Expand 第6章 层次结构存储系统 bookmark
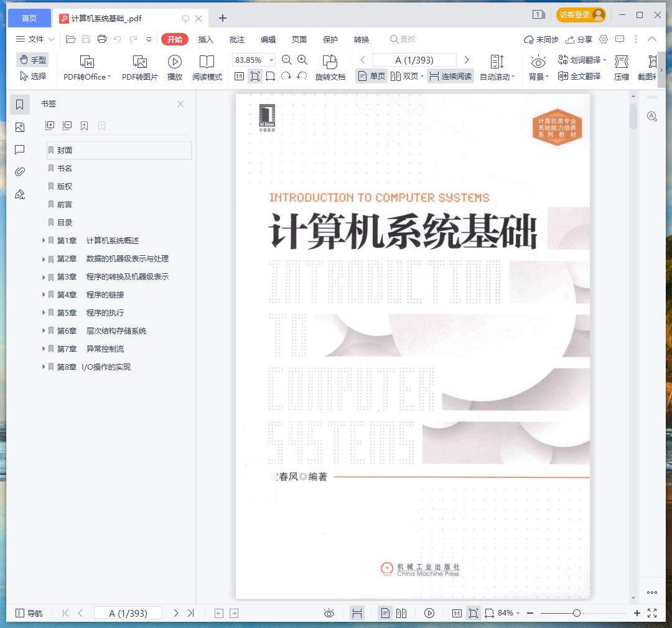This screenshot has width=672, height=628. pos(44,330)
